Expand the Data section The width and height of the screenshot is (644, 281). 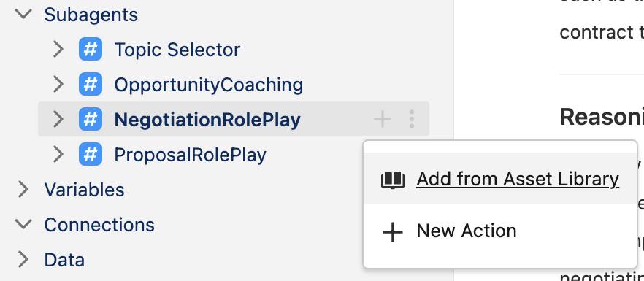(x=23, y=260)
